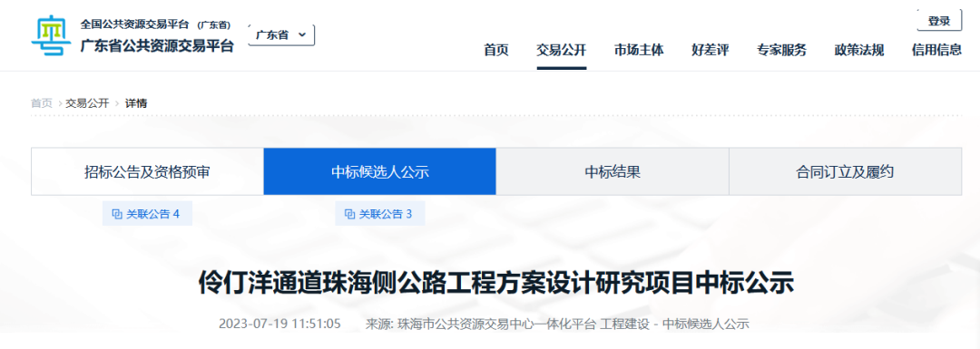Click the copy icon beside 关联公告 4
Image resolution: width=980 pixels, height=349 pixels.
(117, 214)
